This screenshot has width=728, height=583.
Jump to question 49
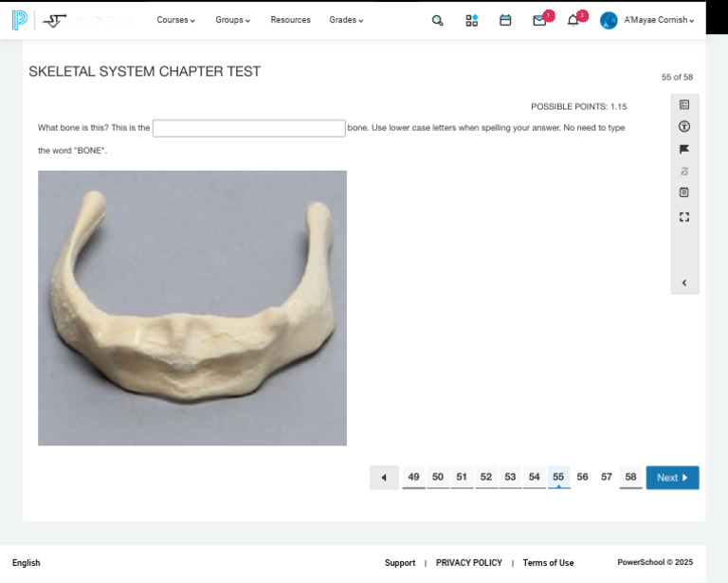[x=413, y=477]
